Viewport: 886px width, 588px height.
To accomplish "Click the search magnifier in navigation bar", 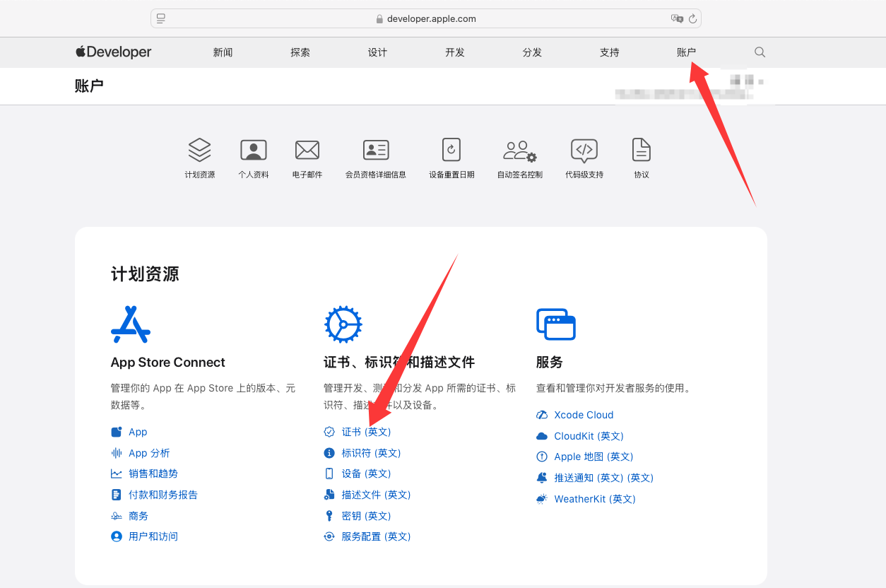I will click(x=760, y=52).
